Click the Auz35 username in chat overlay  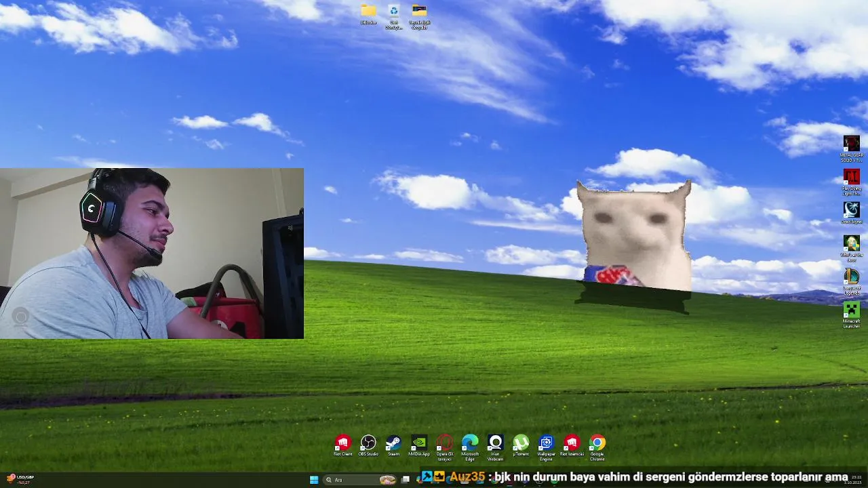(467, 477)
